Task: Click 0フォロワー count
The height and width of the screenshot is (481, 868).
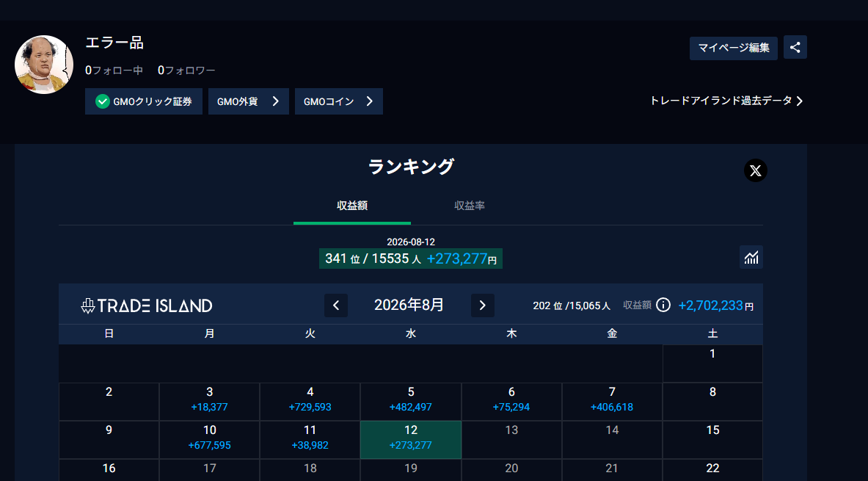Action: (x=186, y=70)
